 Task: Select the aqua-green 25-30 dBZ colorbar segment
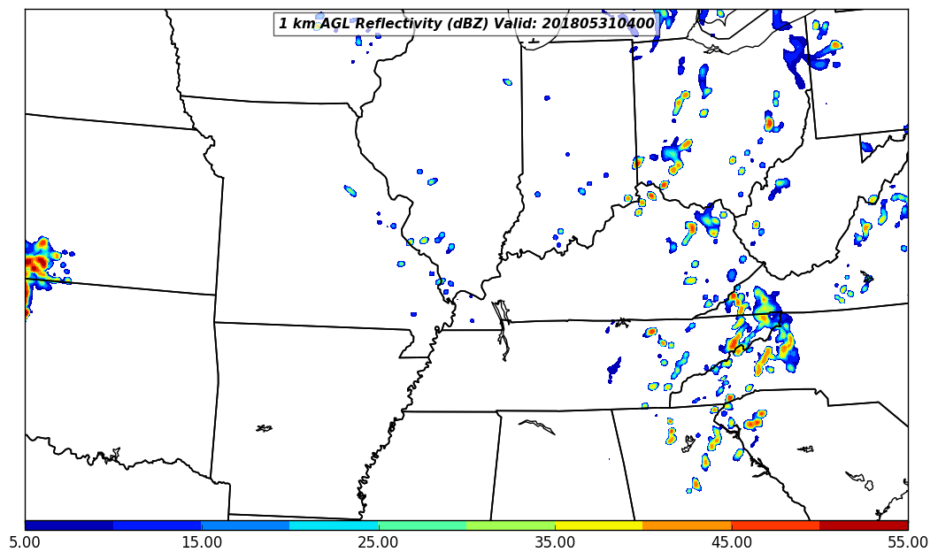[x=422, y=525]
